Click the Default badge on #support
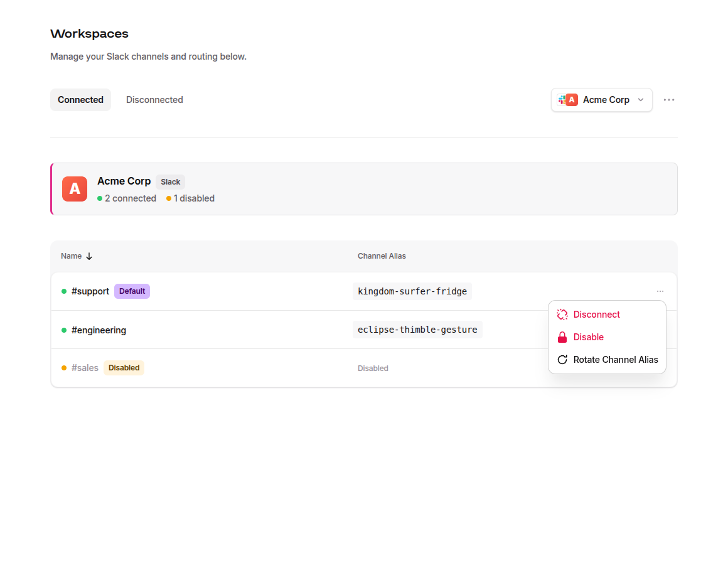Viewport: 728px width, 565px height. point(132,291)
